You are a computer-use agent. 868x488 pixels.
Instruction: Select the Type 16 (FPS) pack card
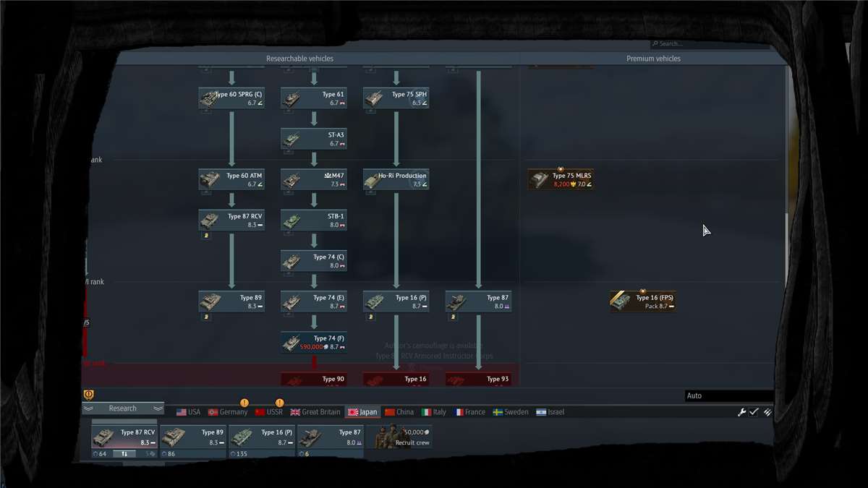point(643,301)
